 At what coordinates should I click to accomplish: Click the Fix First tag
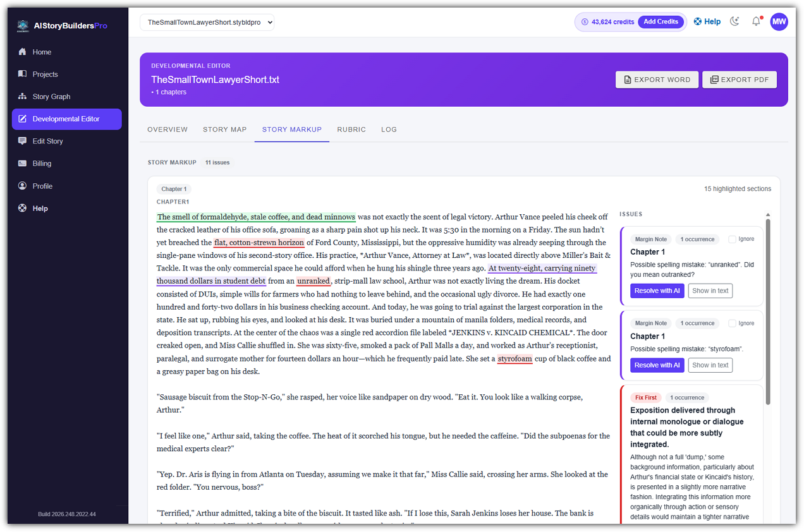click(x=645, y=398)
